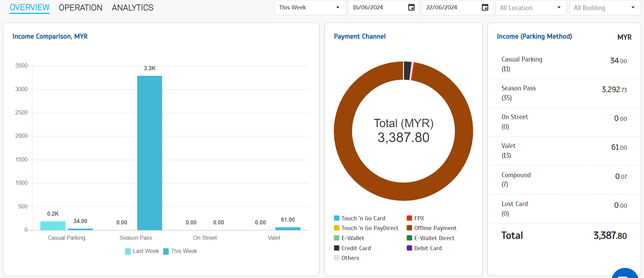Image resolution: width=644 pixels, height=278 pixels.
Task: Toggle the This Week legend series
Action: tap(180, 251)
